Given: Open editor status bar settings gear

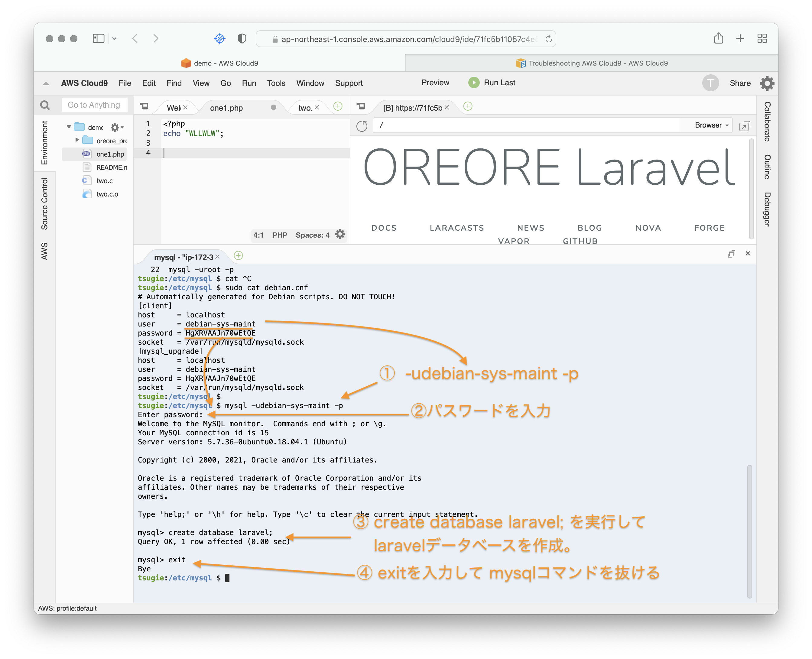Looking at the screenshot, I should pos(340,235).
